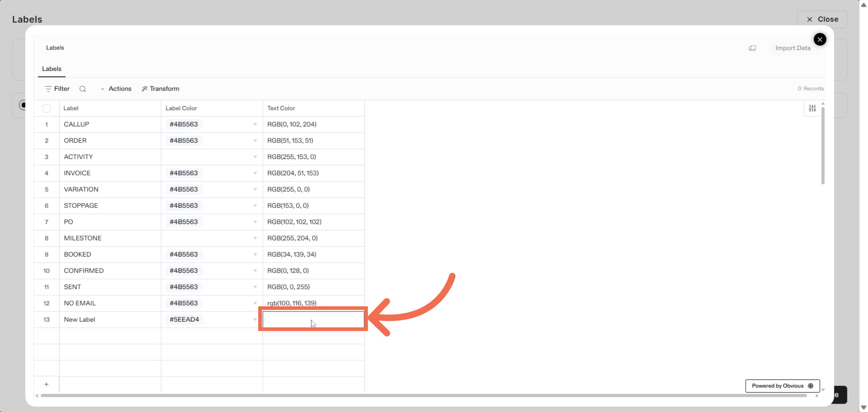The height and width of the screenshot is (412, 868).
Task: Select the Transform magic wand icon
Action: (144, 89)
